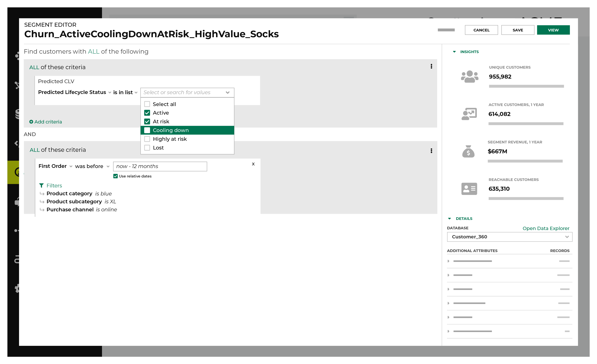The image size is (597, 364).
Task: Click the 'Product subcategory is XL' filter
Action: pos(81,201)
